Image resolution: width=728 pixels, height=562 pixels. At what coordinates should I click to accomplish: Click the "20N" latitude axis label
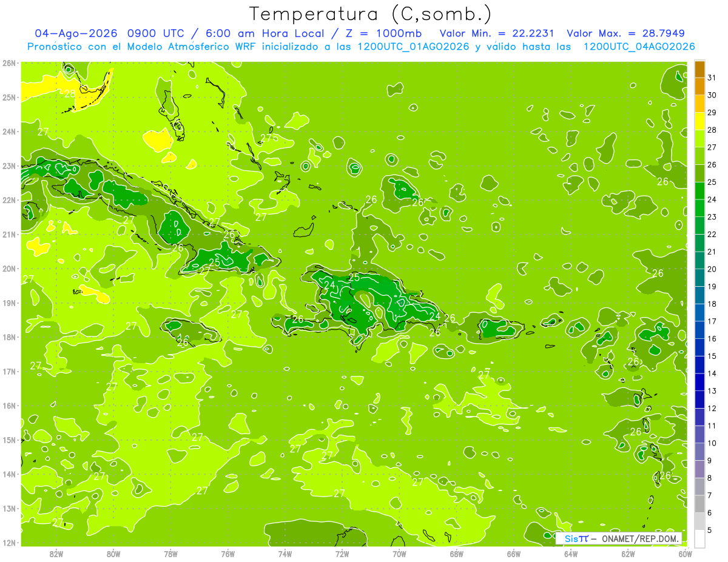click(x=9, y=269)
